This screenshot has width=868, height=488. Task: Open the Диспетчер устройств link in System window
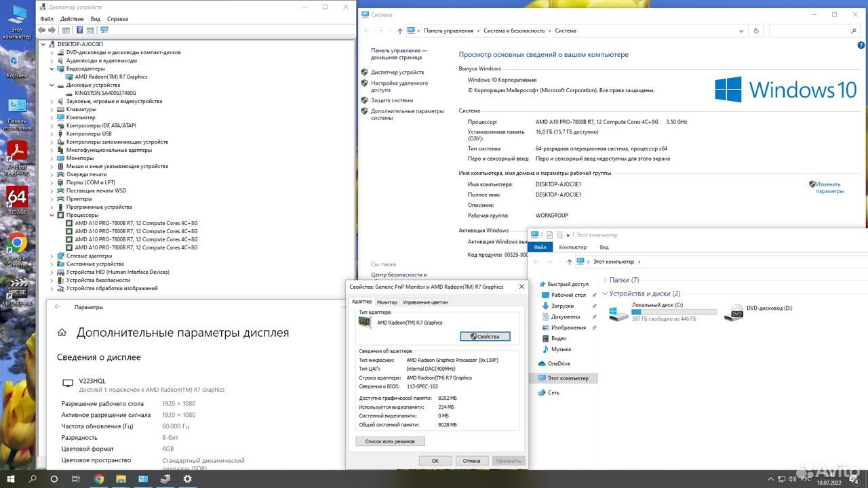[x=397, y=72]
